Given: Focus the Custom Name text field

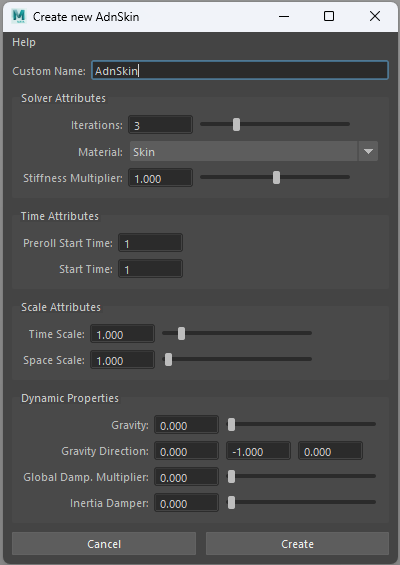Looking at the screenshot, I should point(240,70).
